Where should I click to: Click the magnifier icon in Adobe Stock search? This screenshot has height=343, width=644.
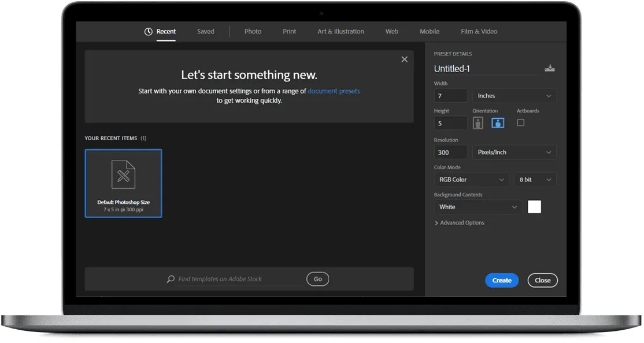(x=171, y=279)
